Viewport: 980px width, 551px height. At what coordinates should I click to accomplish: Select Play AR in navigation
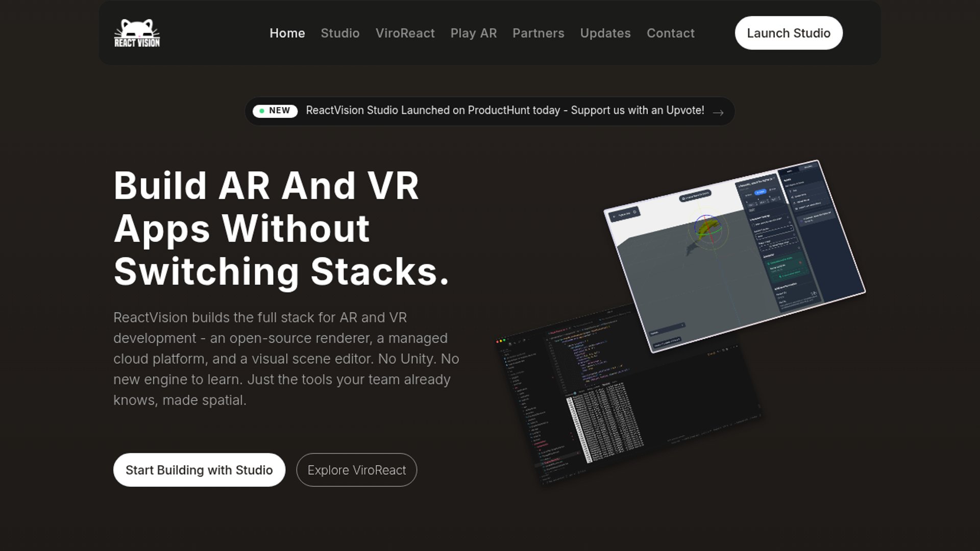point(473,33)
